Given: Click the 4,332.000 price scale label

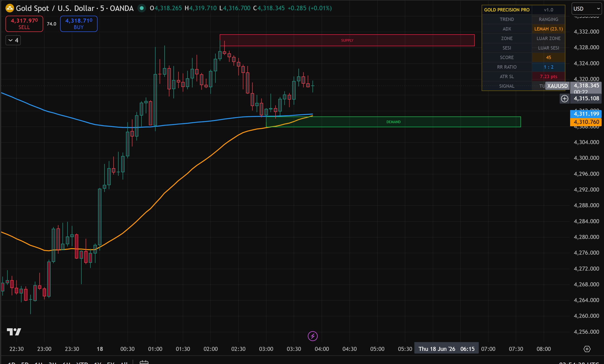Looking at the screenshot, I should [x=586, y=32].
